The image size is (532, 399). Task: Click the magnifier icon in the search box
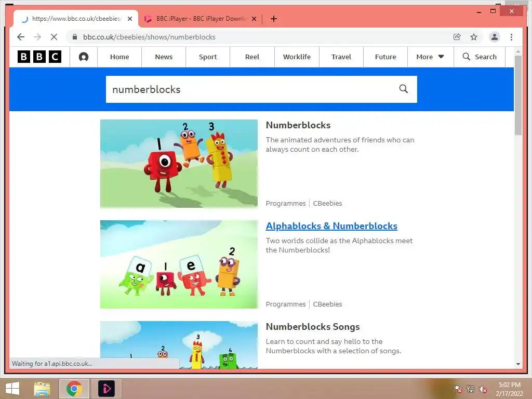click(x=403, y=89)
